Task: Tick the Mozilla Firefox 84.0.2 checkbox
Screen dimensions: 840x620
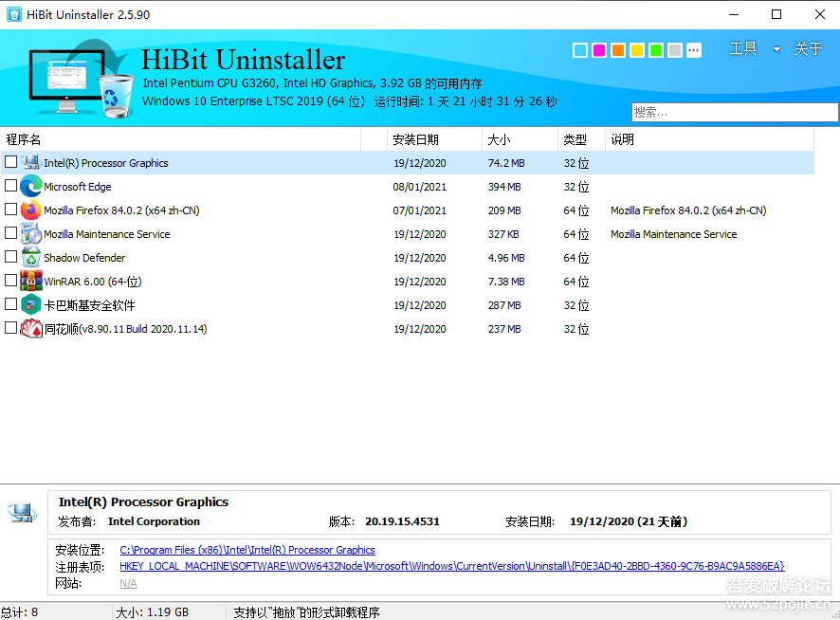Action: point(10,209)
